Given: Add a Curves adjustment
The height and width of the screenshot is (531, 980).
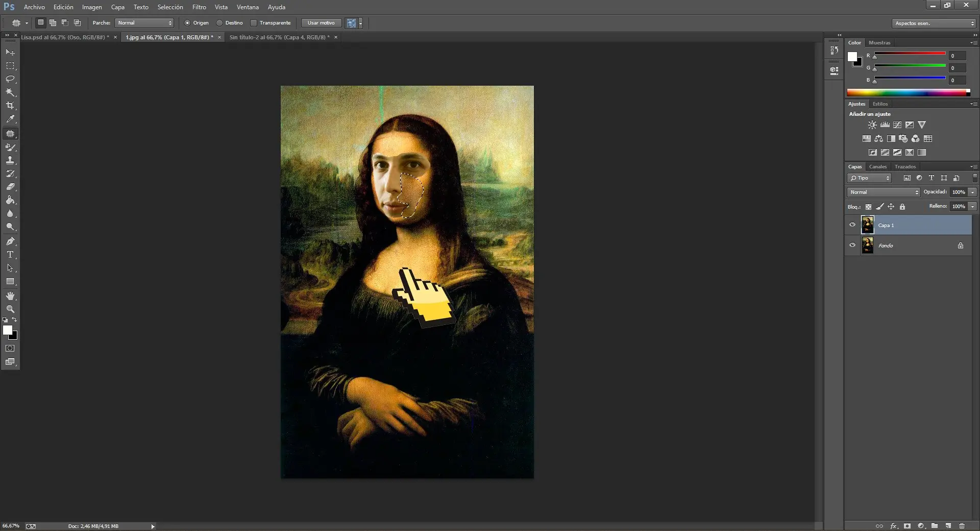Looking at the screenshot, I should coord(897,124).
